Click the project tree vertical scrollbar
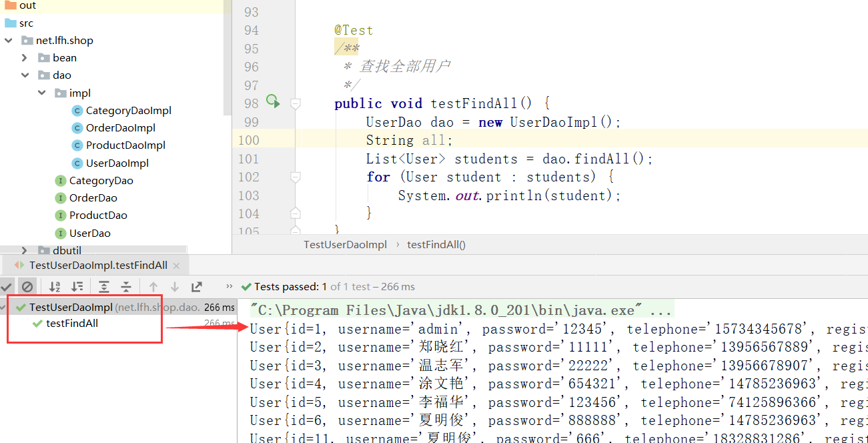This screenshot has width=868, height=443. (228, 58)
